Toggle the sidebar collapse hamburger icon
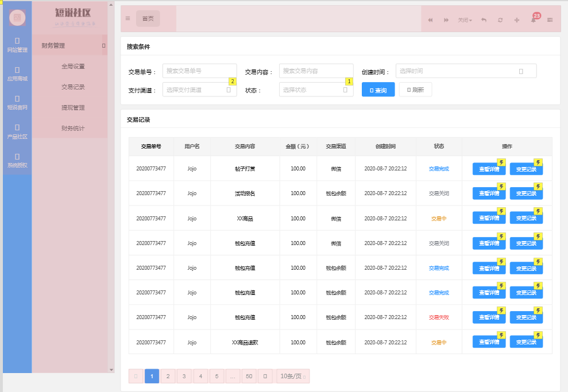The image size is (568, 392). pos(127,18)
